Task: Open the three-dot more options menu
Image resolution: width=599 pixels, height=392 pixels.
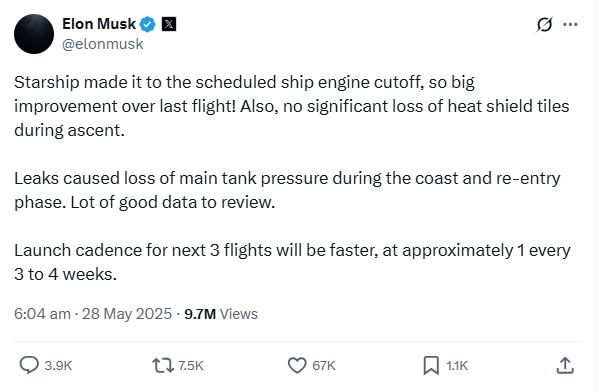Action: pos(570,24)
